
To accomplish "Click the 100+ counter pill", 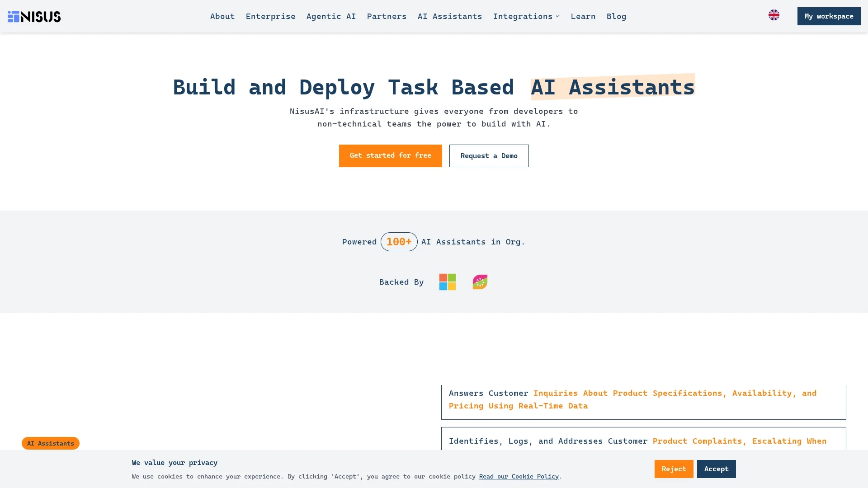I will click(399, 242).
